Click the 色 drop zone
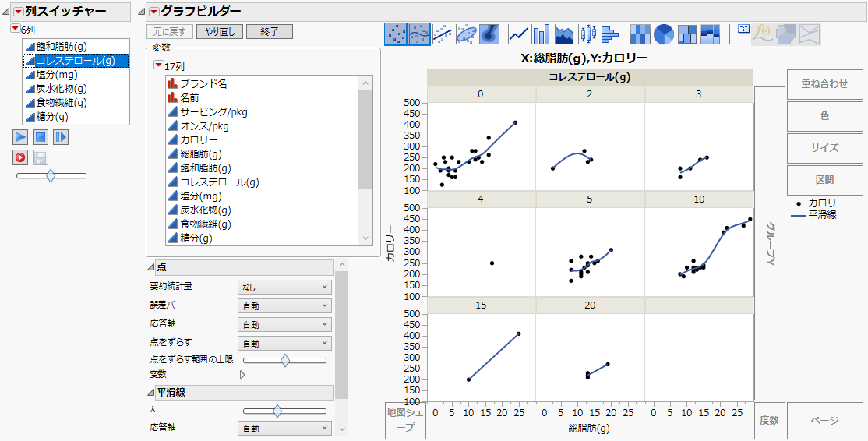 [x=825, y=116]
